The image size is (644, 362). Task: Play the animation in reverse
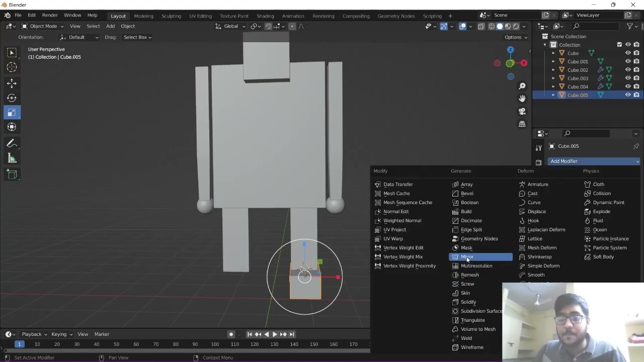point(266,334)
